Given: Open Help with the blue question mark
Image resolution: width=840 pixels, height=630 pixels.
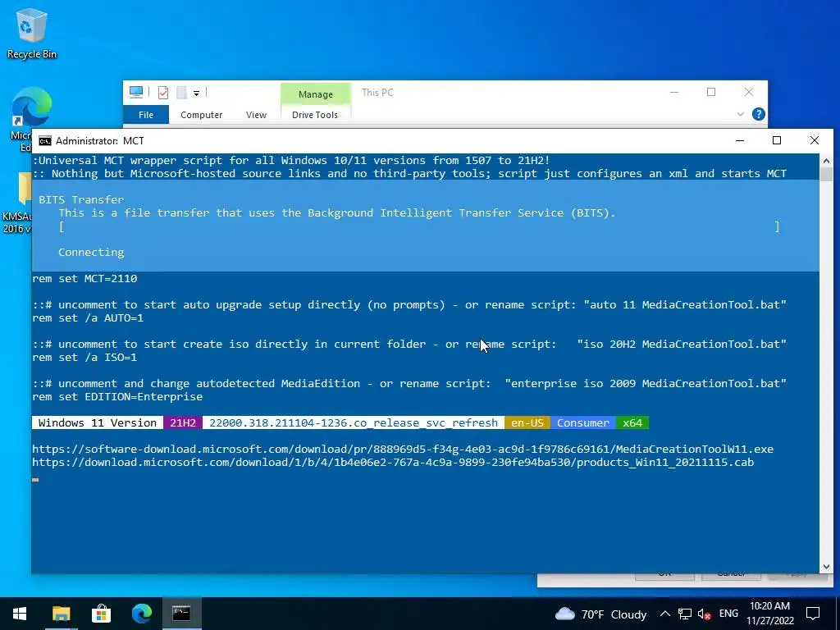Looking at the screenshot, I should tap(759, 114).
